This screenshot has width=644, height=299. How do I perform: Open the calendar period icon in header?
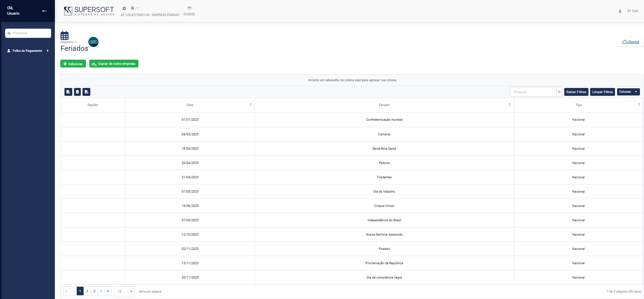tap(189, 8)
